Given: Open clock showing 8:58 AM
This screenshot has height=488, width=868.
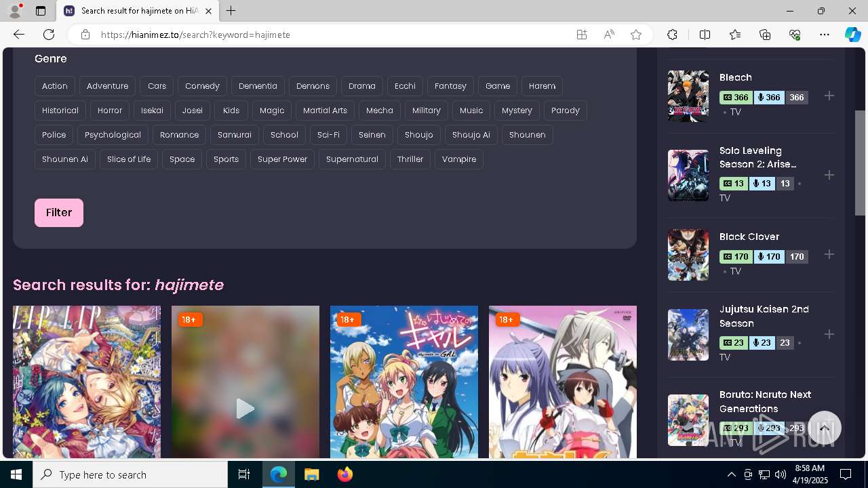Looking at the screenshot, I should pos(809,474).
